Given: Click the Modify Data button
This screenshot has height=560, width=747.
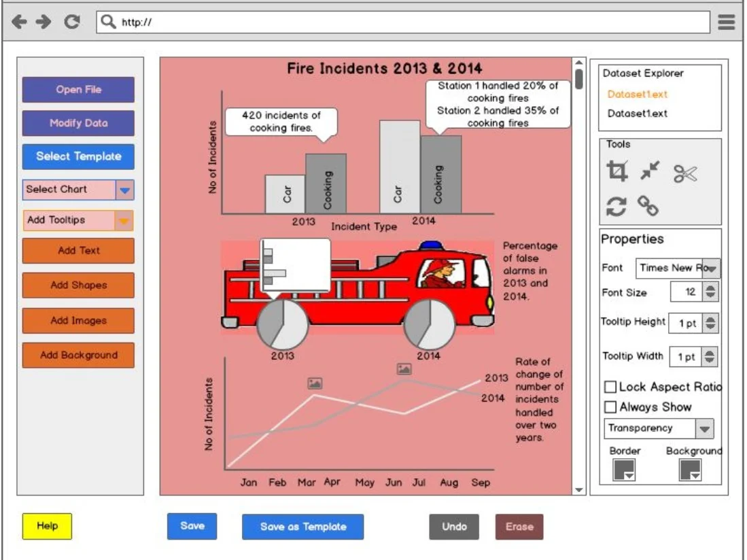Looking at the screenshot, I should pos(78,123).
